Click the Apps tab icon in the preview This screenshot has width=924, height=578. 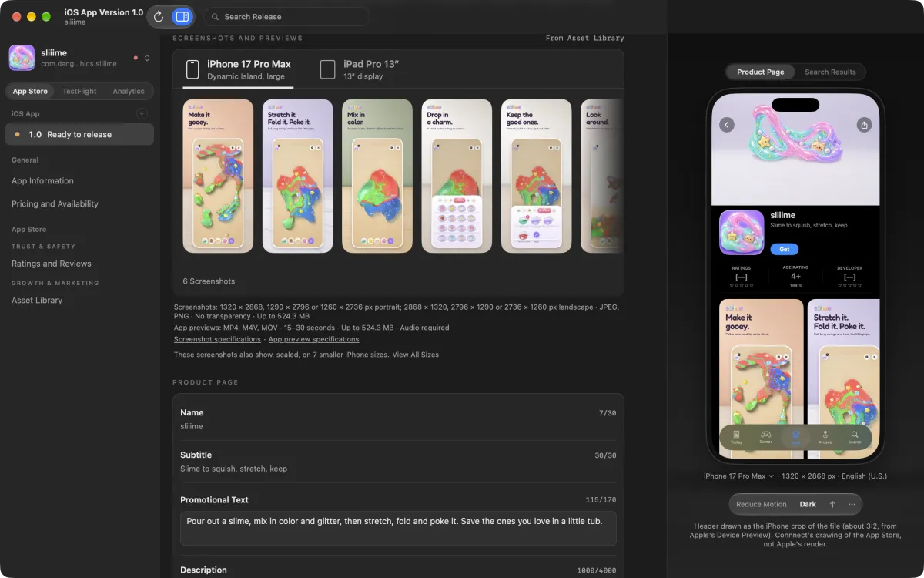(x=795, y=437)
